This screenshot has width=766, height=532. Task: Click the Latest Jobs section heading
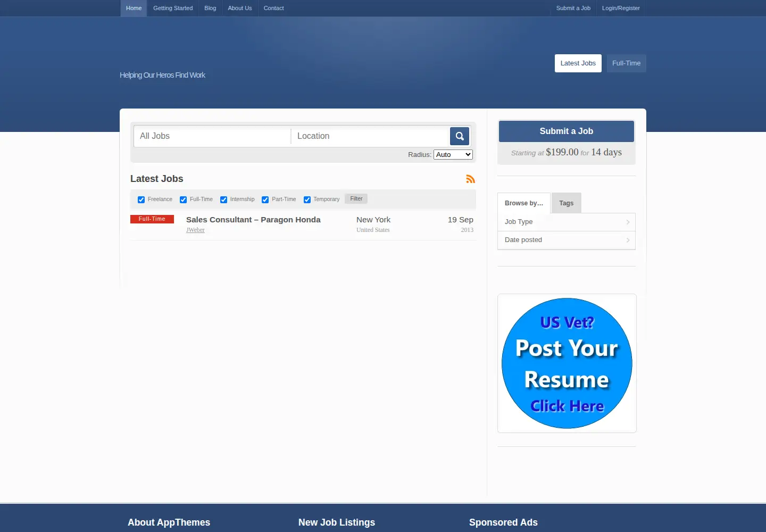coord(157,179)
